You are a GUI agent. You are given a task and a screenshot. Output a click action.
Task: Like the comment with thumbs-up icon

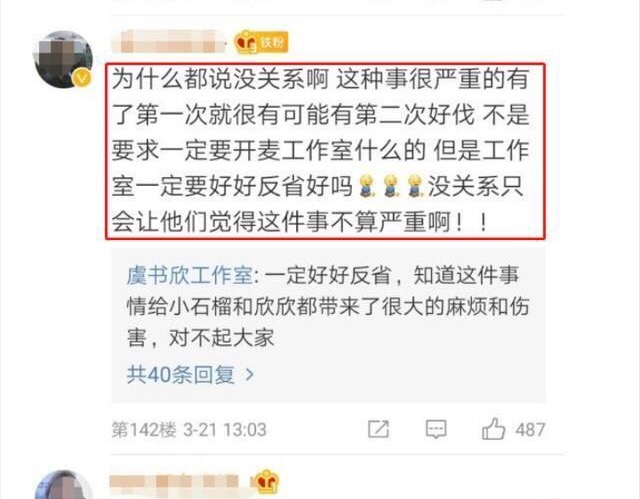pyautogui.click(x=493, y=429)
